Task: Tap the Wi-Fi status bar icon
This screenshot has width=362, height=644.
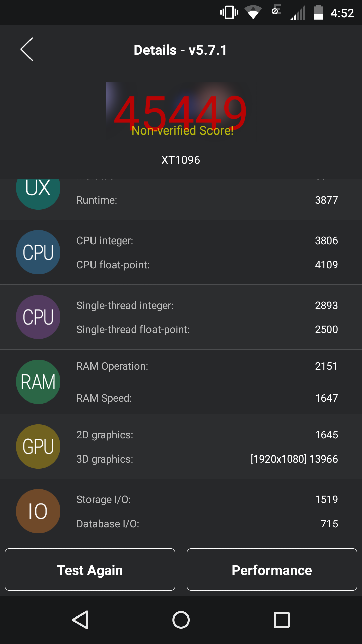Action: tap(253, 13)
